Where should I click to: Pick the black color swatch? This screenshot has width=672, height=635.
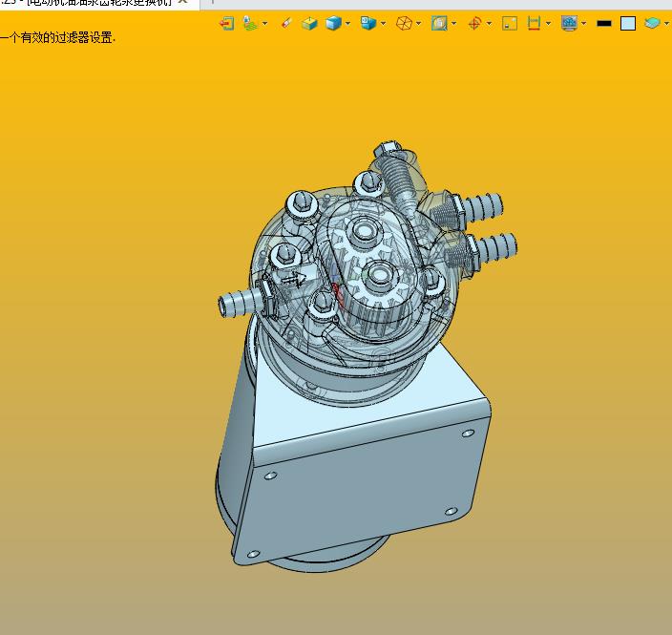(604, 23)
